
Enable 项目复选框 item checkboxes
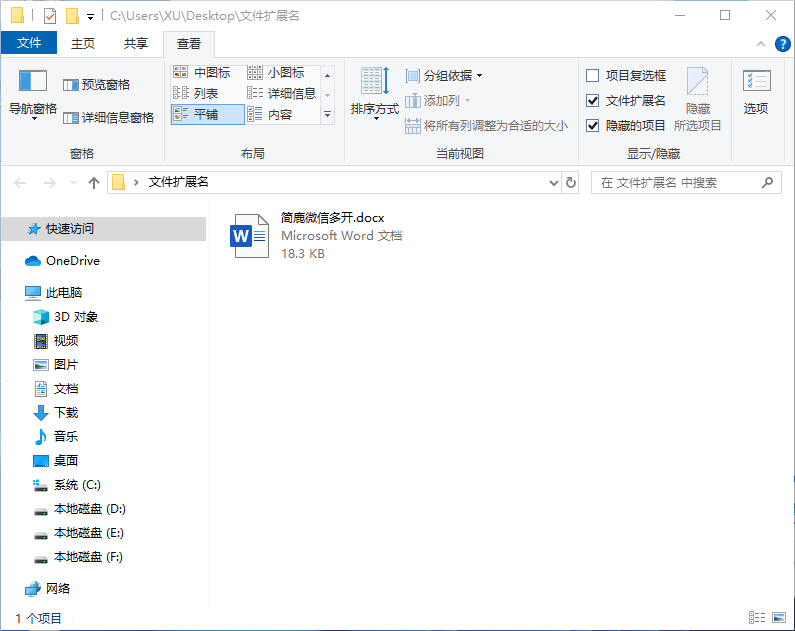click(x=626, y=76)
